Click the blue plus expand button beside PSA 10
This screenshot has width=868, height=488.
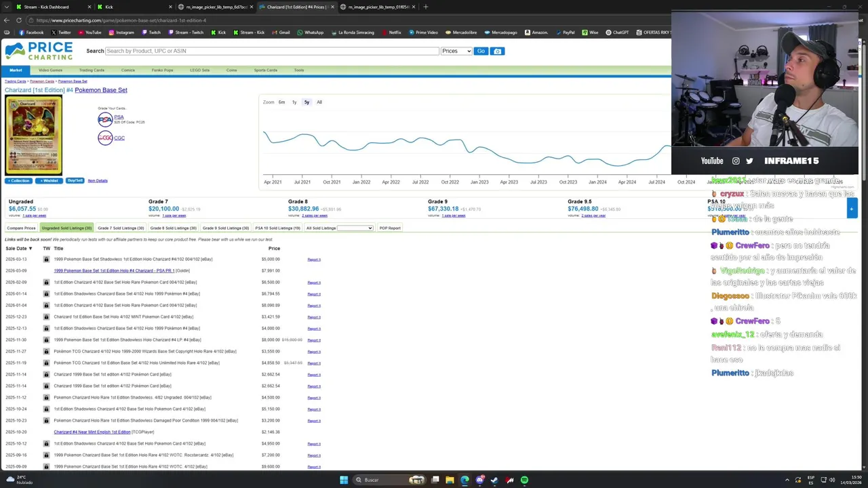pyautogui.click(x=851, y=209)
